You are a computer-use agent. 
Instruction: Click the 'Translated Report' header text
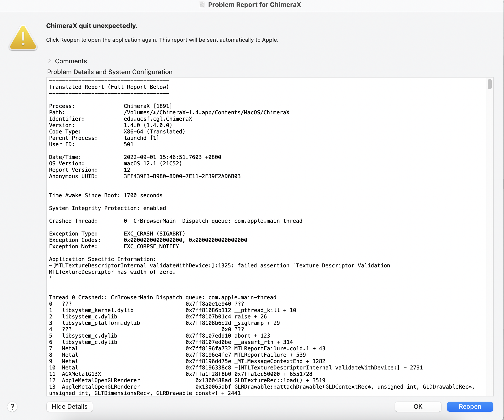[x=109, y=87]
